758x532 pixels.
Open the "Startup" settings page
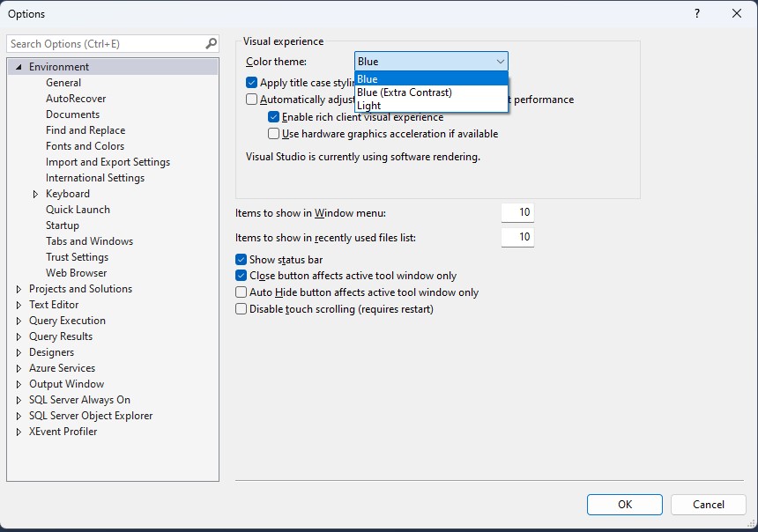[63, 225]
